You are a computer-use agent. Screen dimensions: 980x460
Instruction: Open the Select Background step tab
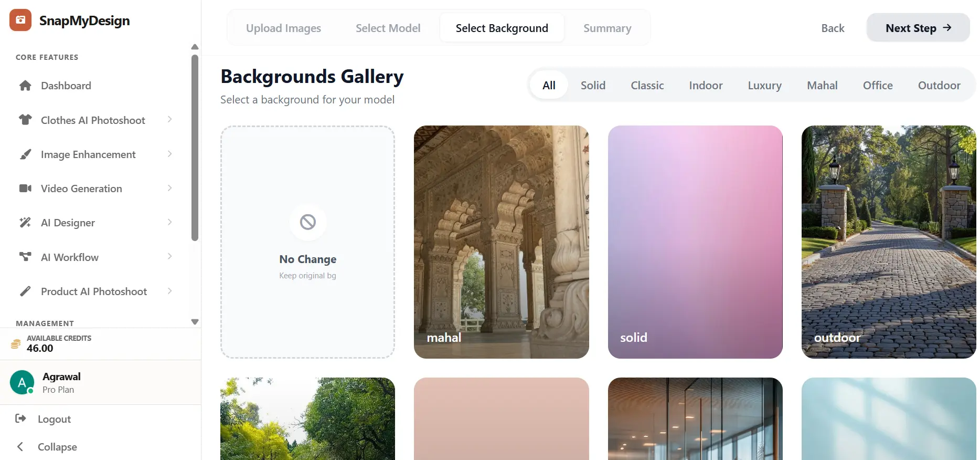click(x=502, y=28)
